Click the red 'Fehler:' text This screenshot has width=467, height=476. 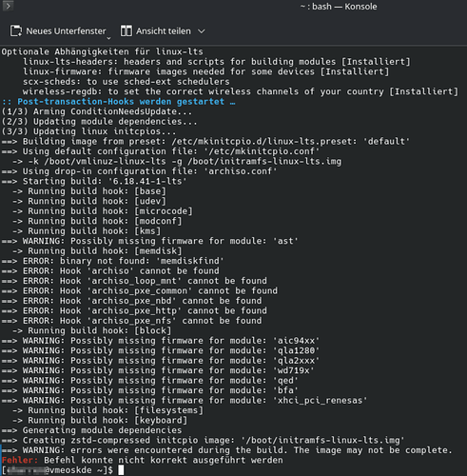coord(20,460)
